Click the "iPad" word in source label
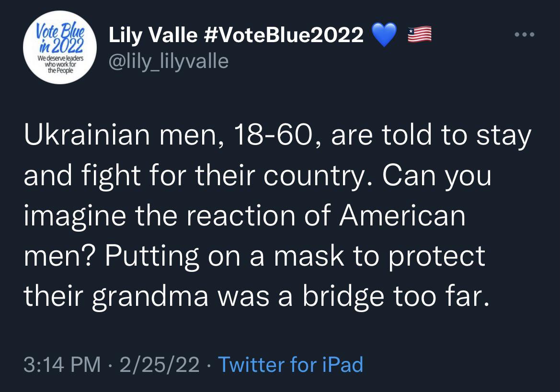The height and width of the screenshot is (392, 560). coord(343,364)
